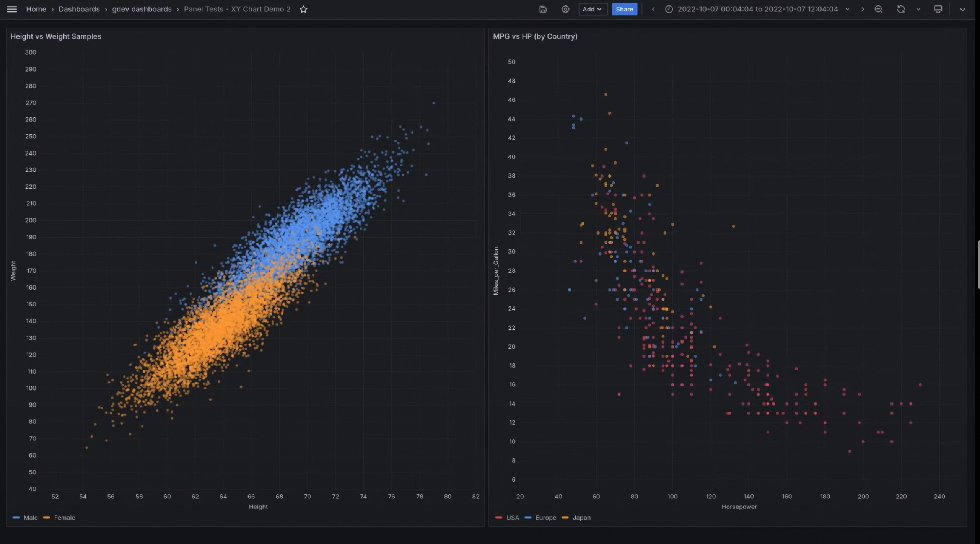Open the time range picker
This screenshot has height=544, width=980.
coord(757,9)
